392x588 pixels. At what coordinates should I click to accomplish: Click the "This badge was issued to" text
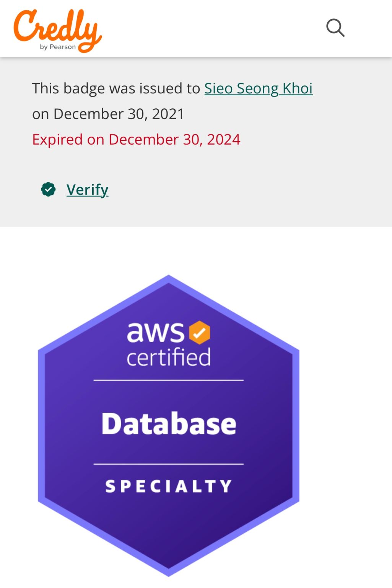click(x=116, y=88)
